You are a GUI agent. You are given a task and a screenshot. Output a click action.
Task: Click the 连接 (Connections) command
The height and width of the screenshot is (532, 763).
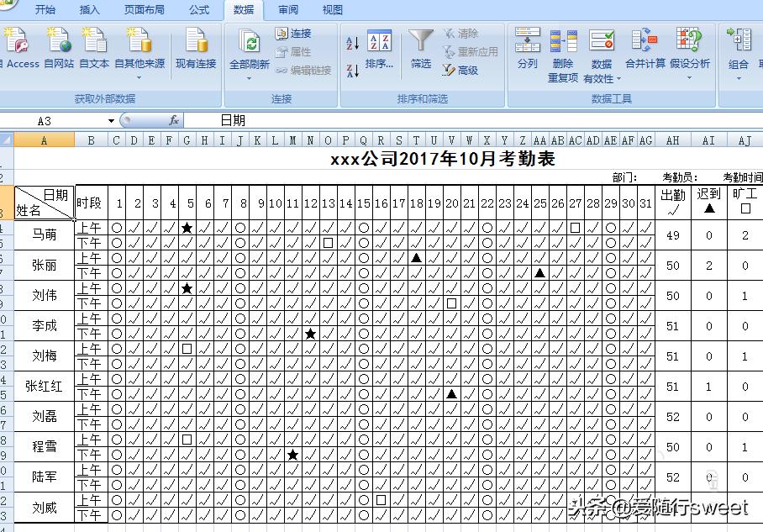(x=296, y=34)
